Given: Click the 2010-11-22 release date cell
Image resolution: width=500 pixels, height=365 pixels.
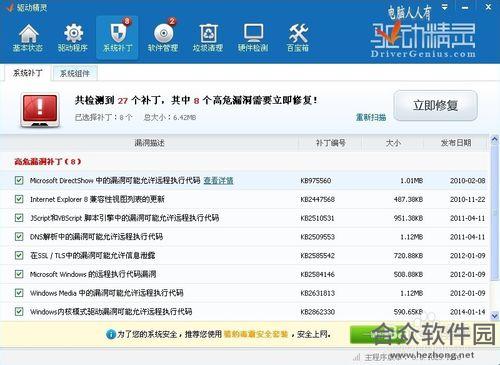Looking at the screenshot, I should (x=468, y=199).
